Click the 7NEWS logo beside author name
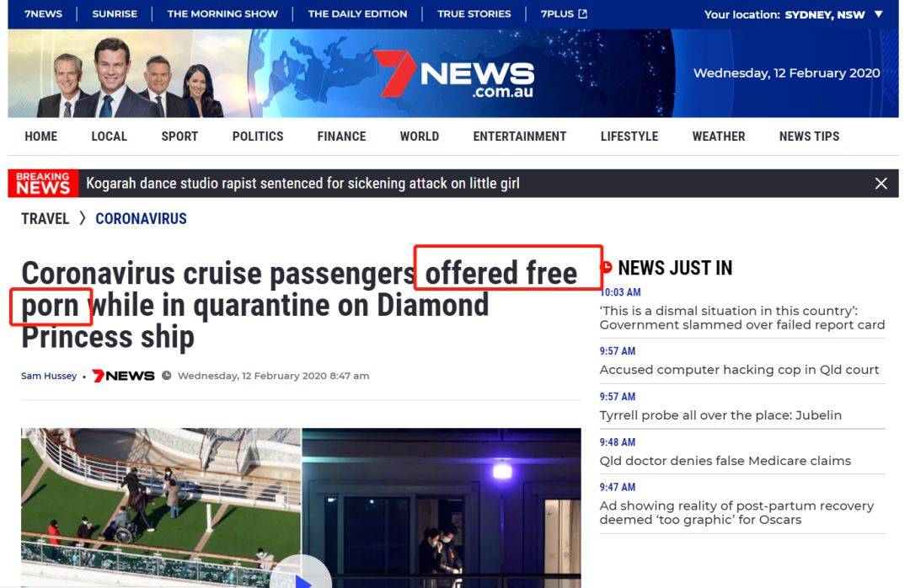Screen dimensions: 910x588 [123, 376]
